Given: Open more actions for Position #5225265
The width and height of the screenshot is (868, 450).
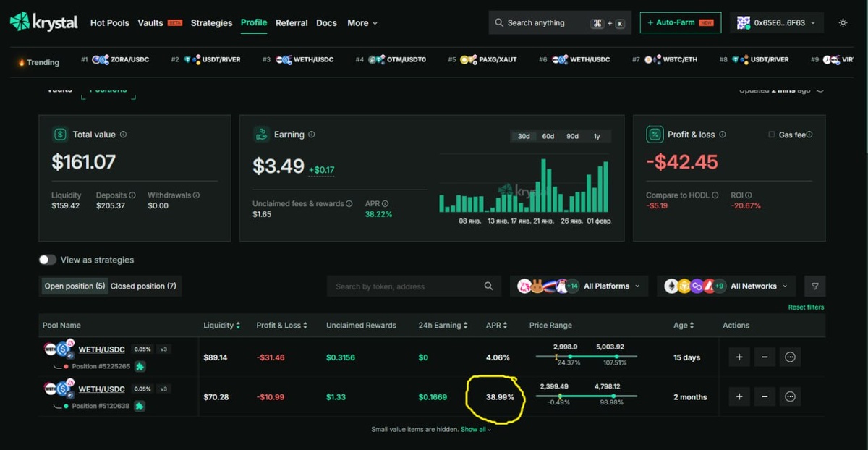Looking at the screenshot, I should (790, 357).
